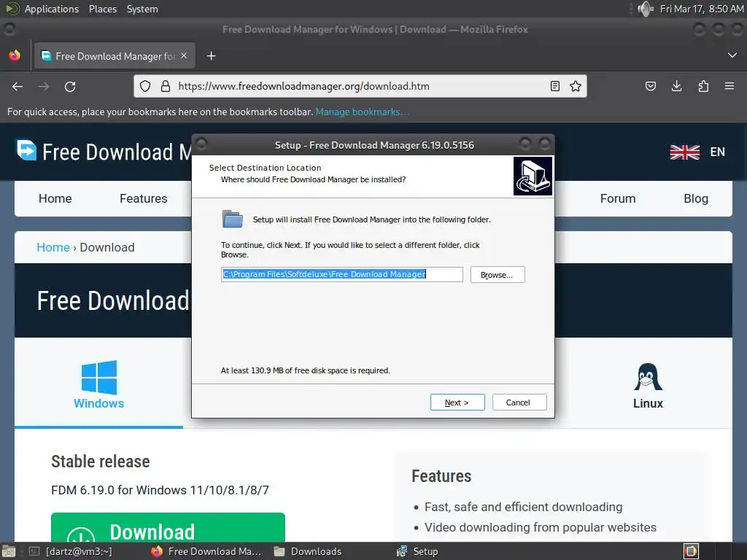Viewport: 747px width, 560px height.
Task: Click the installation path input field
Action: click(x=341, y=274)
